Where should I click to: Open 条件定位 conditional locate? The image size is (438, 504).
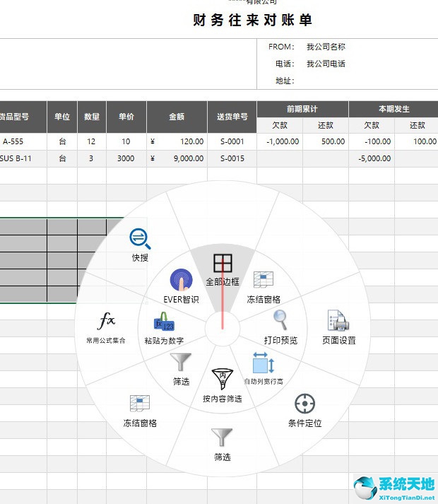click(x=304, y=411)
